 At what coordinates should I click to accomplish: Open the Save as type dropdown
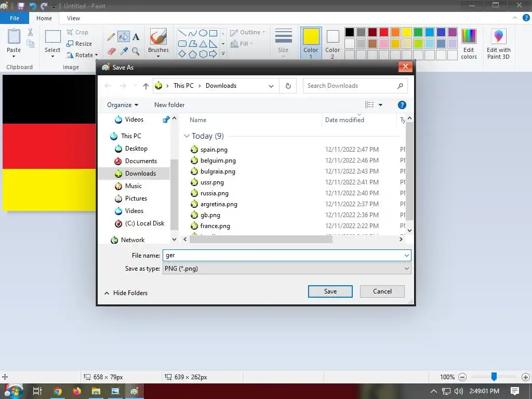coord(406,269)
